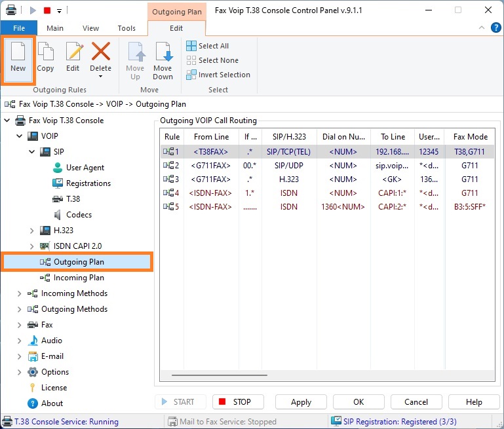Expand the Incoming Methods tree node
The width and height of the screenshot is (504, 429).
(19, 293)
